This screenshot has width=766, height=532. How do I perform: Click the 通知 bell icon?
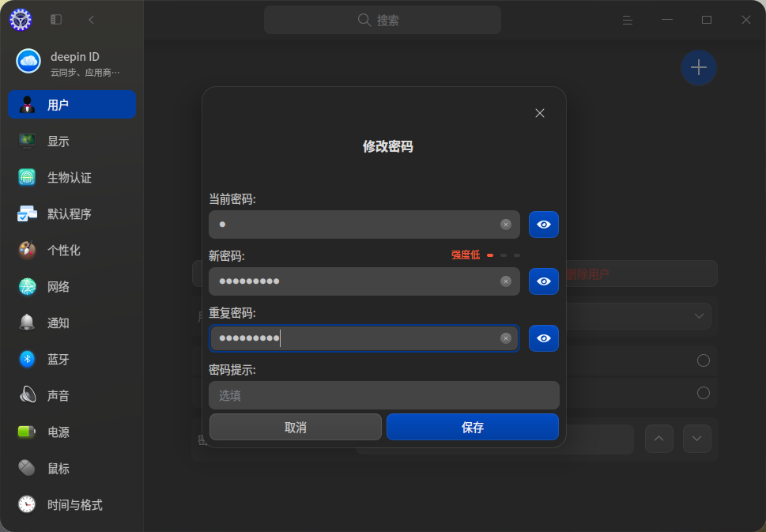click(x=27, y=323)
